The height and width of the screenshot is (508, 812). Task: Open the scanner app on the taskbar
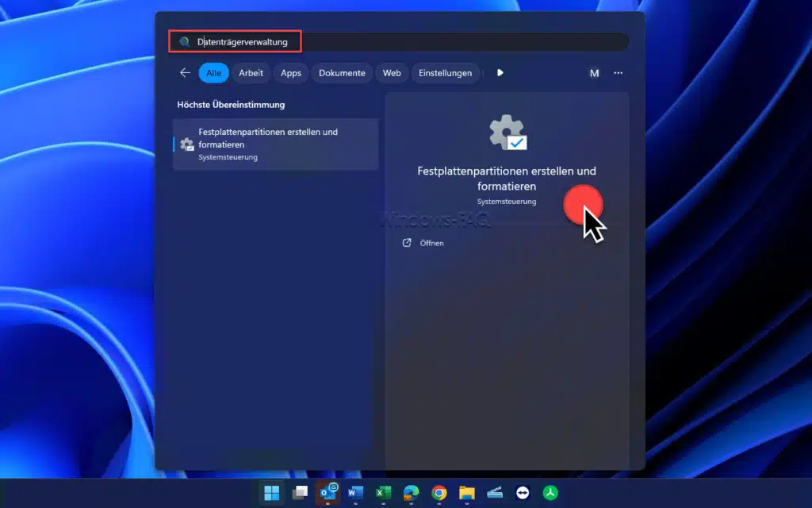pos(495,492)
